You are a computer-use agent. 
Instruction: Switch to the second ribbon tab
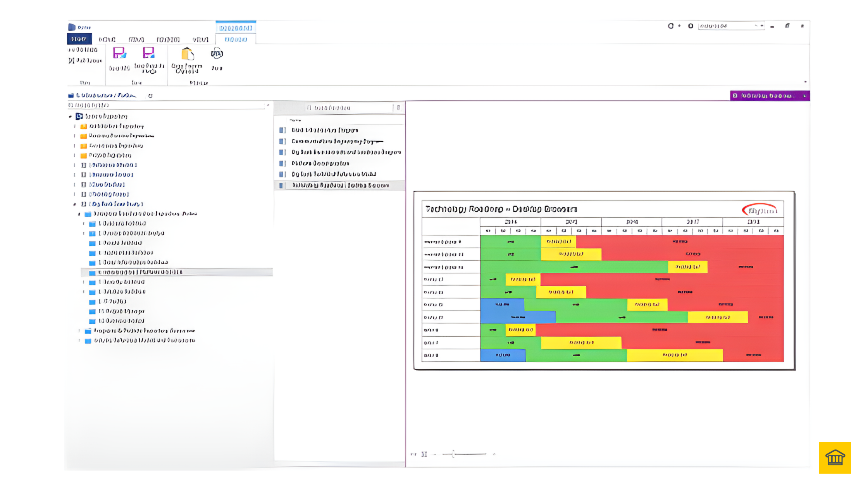coord(107,40)
